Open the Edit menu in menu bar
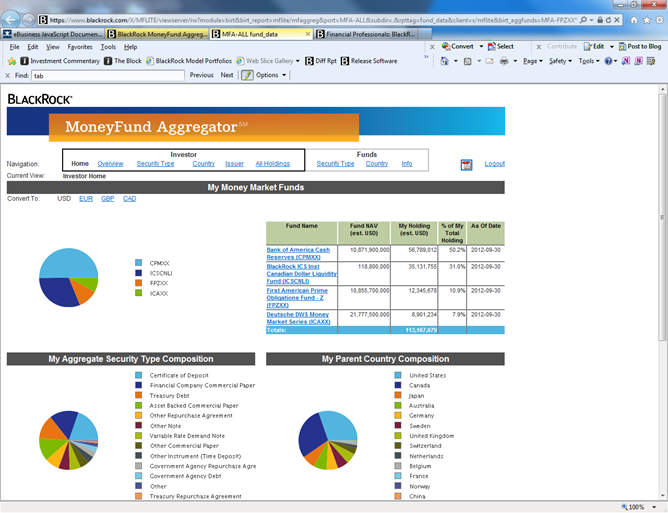This screenshot has width=668, height=513. click(33, 47)
